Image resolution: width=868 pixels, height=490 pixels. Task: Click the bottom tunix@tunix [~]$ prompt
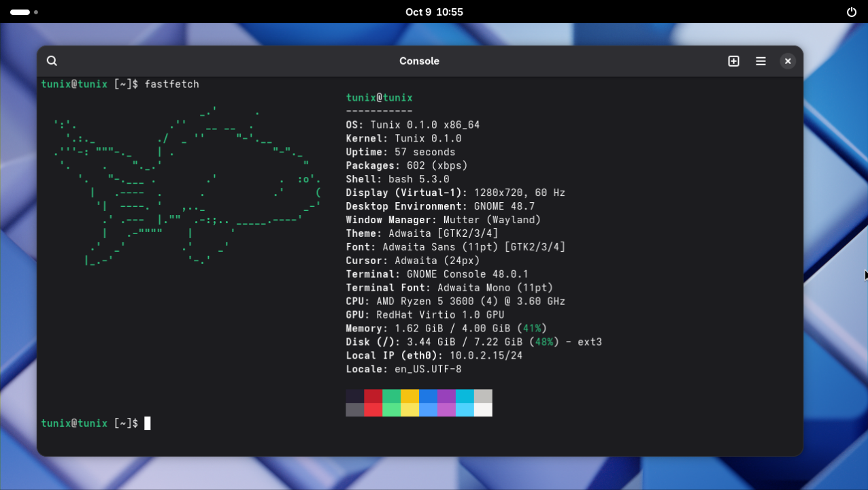[90, 424]
